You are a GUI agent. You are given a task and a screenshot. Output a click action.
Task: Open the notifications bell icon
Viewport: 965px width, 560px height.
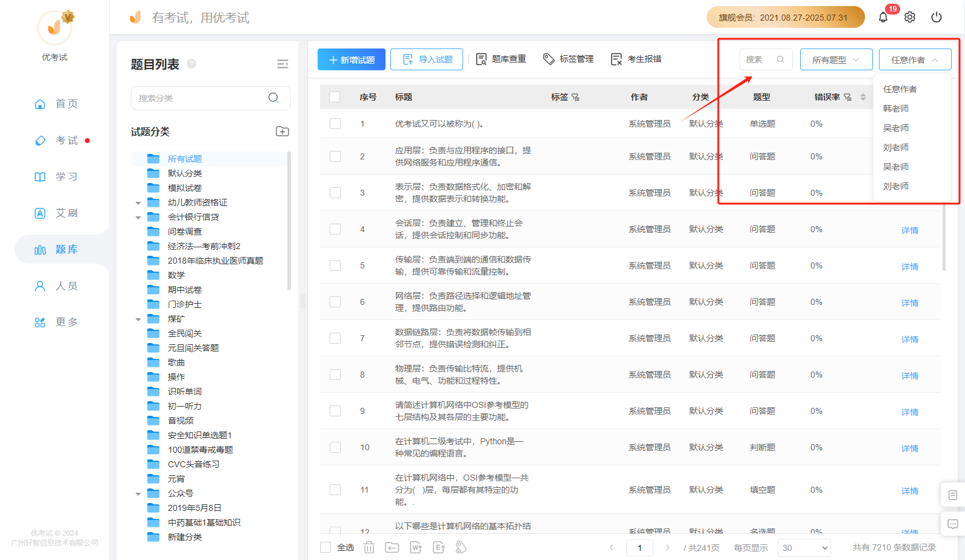[x=883, y=17]
